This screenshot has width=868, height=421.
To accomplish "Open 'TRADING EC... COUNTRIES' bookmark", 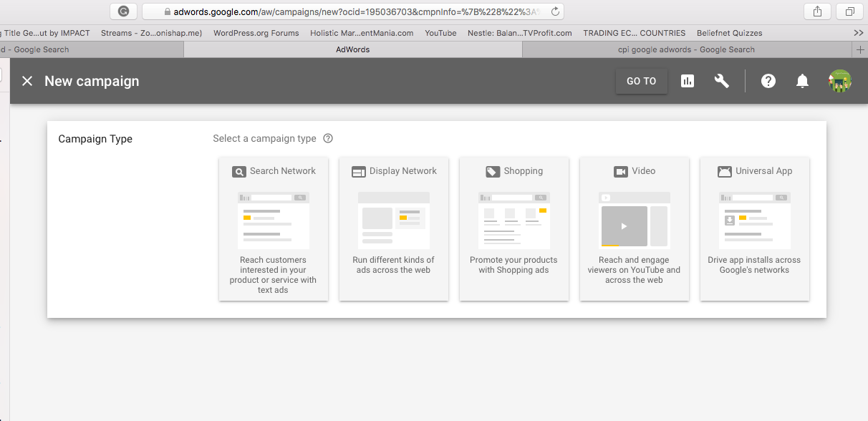I will coord(635,33).
